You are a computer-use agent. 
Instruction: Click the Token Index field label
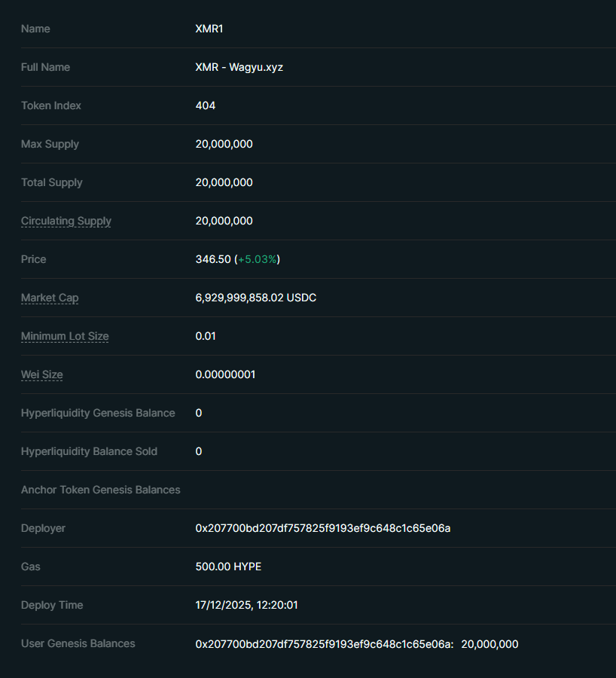[x=51, y=105]
